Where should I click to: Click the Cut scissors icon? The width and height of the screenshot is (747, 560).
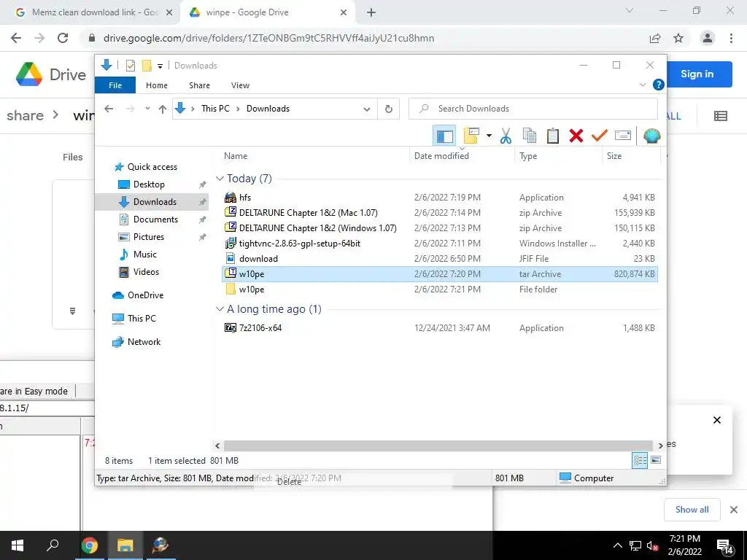(506, 136)
